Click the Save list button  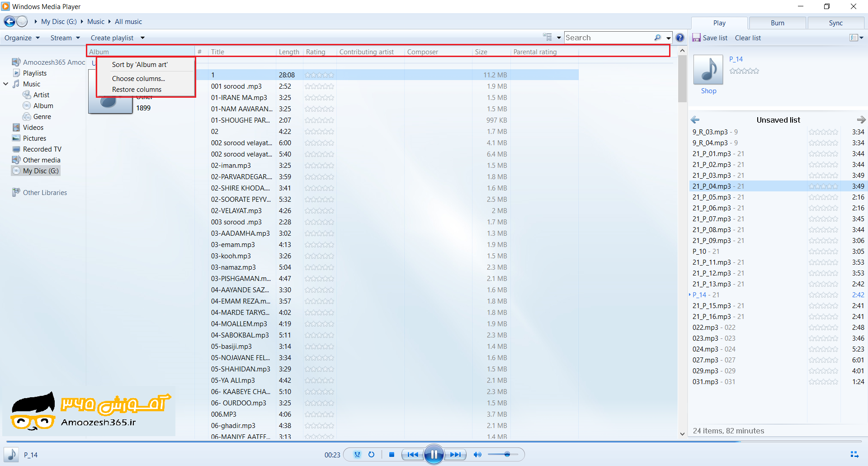coord(715,38)
